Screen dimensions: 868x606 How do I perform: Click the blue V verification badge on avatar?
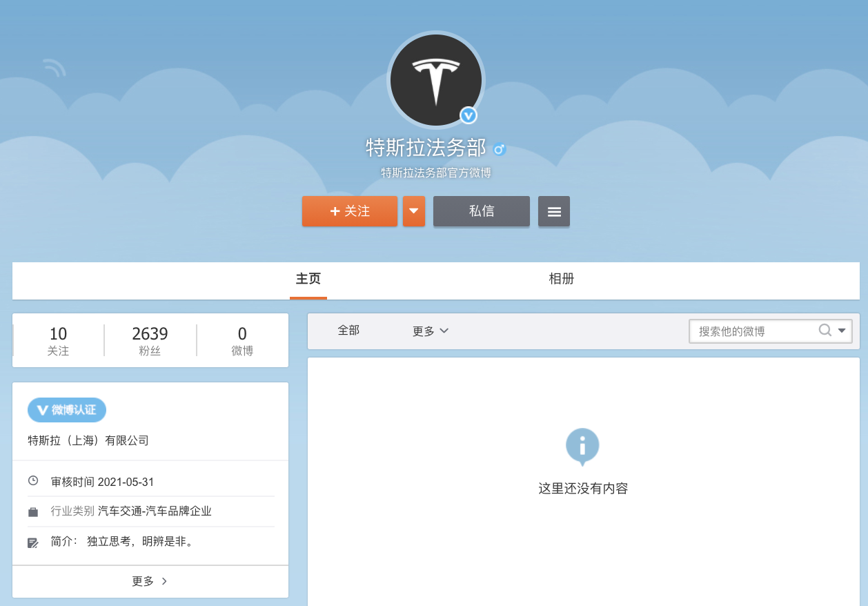[x=468, y=115]
